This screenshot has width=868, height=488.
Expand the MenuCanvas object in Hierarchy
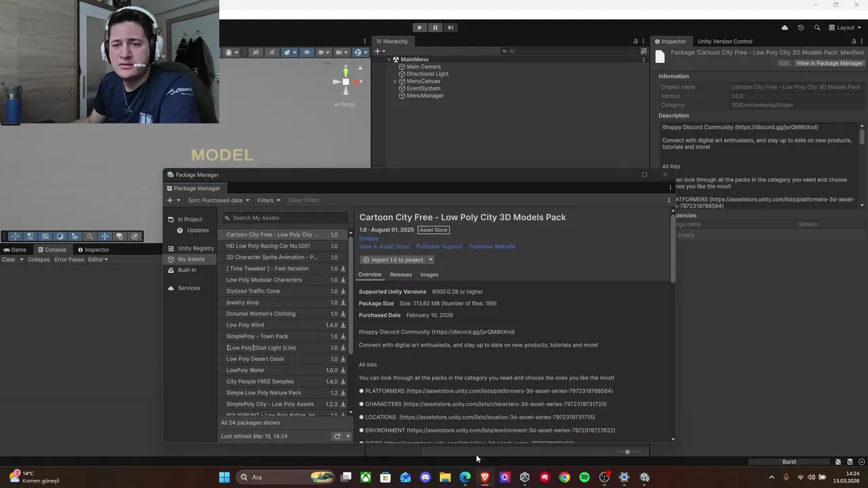(395, 81)
